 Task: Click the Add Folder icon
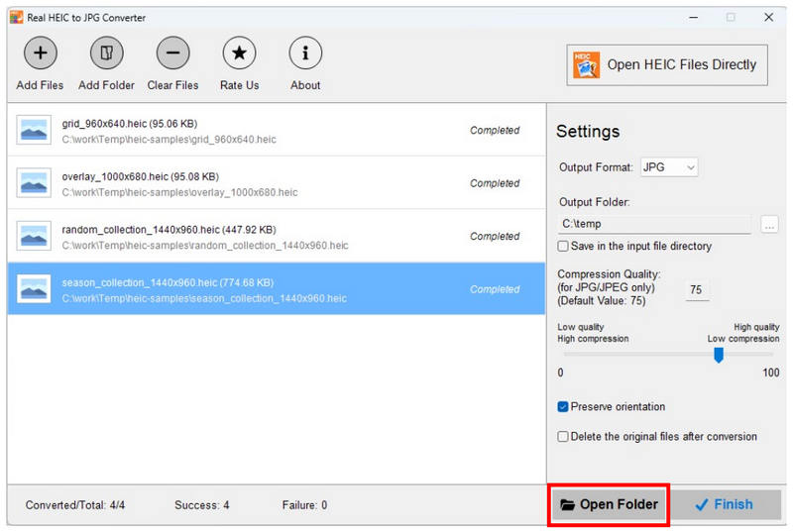click(106, 53)
